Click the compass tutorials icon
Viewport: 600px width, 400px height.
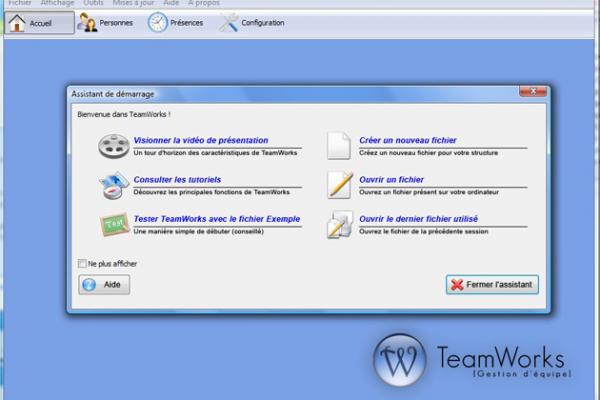coord(114,185)
